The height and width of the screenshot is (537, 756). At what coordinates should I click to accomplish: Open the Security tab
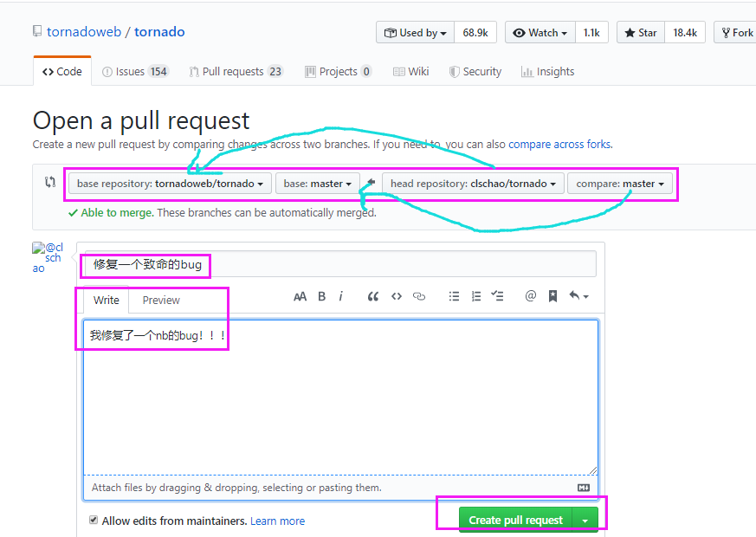click(x=475, y=71)
